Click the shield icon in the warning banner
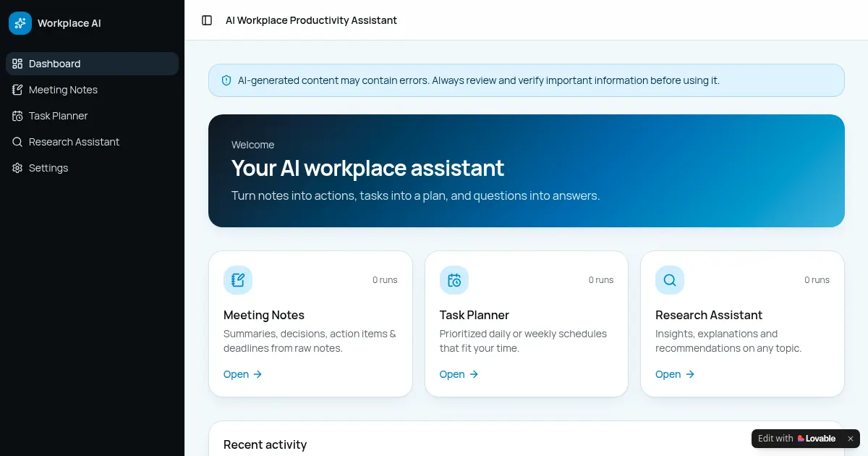Viewport: 868px width, 456px height. [226, 80]
